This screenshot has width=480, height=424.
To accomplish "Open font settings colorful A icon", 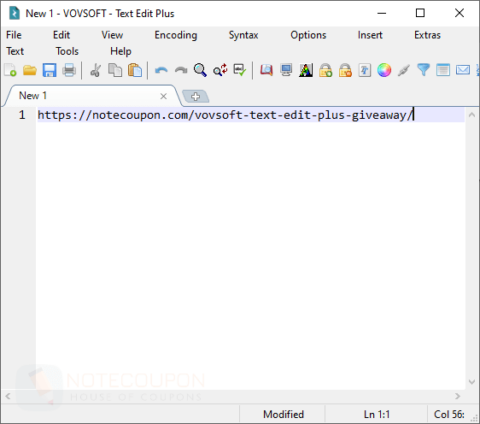I will (x=306, y=70).
